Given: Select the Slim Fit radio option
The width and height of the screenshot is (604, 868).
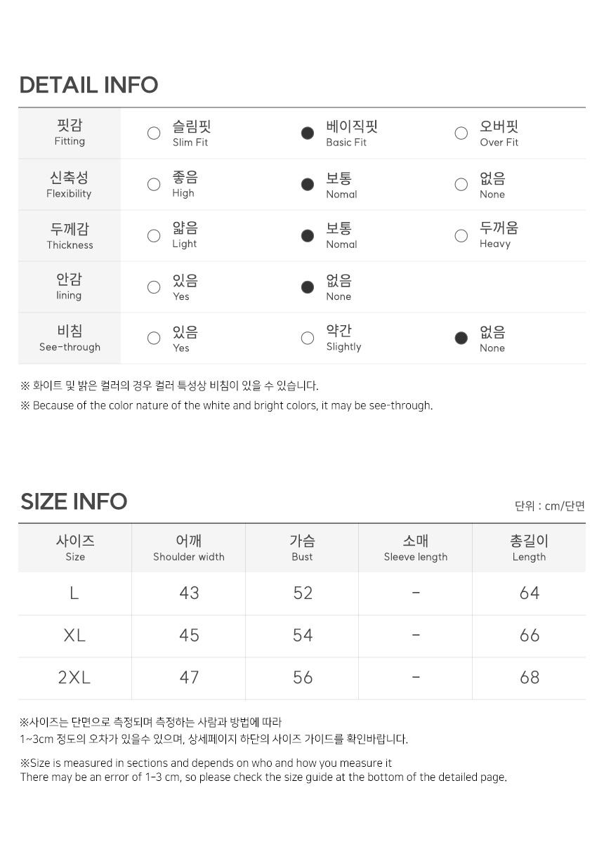Looking at the screenshot, I should (154, 133).
